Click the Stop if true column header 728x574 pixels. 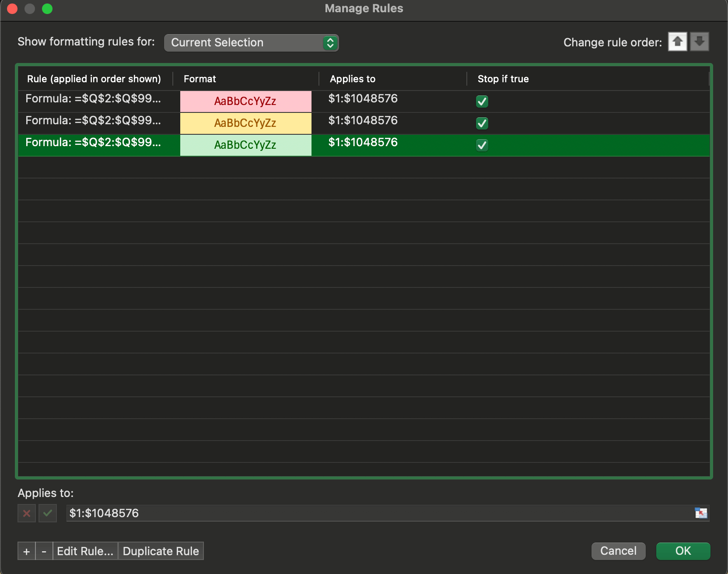[503, 79]
